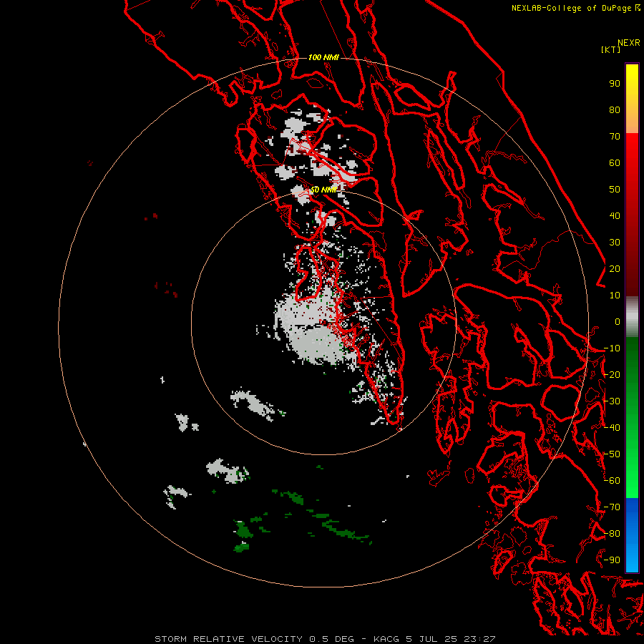Click the -60 value on velocity scale
This screenshot has height=644, width=644.
pyautogui.click(x=612, y=481)
